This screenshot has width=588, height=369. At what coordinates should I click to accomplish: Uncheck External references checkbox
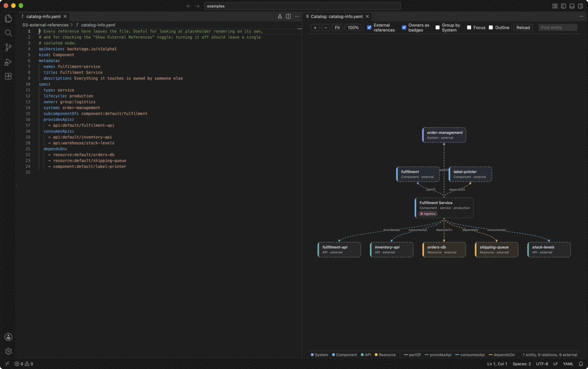369,28
